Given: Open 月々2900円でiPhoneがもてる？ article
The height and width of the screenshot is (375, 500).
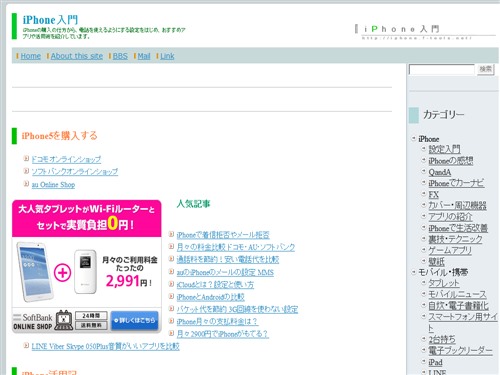Looking at the screenshot, I should pos(223,334).
